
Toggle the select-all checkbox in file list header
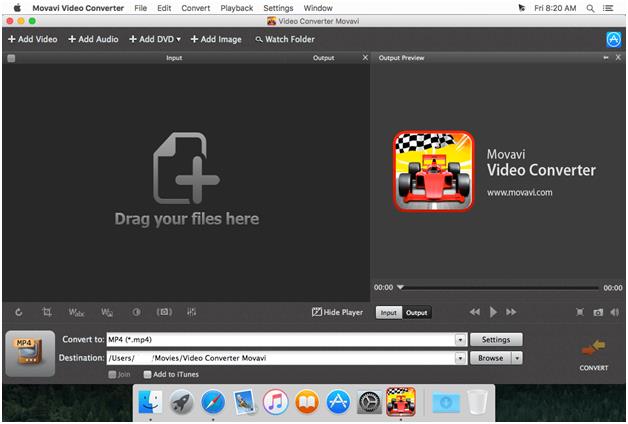[x=11, y=58]
